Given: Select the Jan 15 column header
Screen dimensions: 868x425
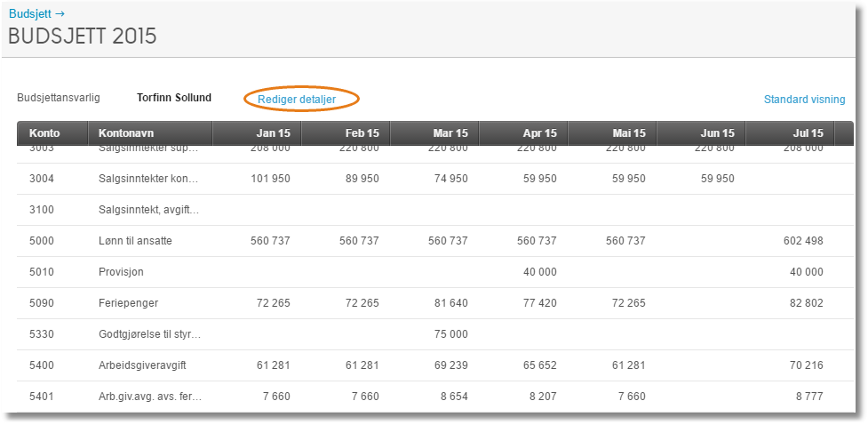Looking at the screenshot, I should pyautogui.click(x=257, y=133).
